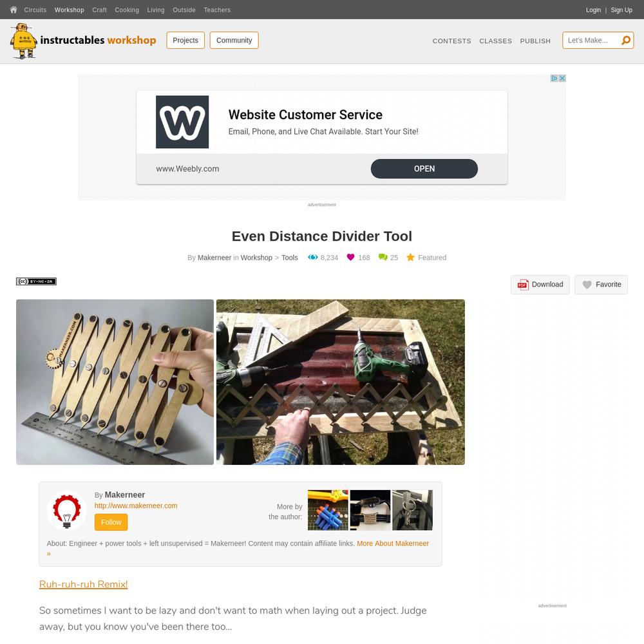
Task: Go to CONTESTS in the header
Action: point(452,41)
